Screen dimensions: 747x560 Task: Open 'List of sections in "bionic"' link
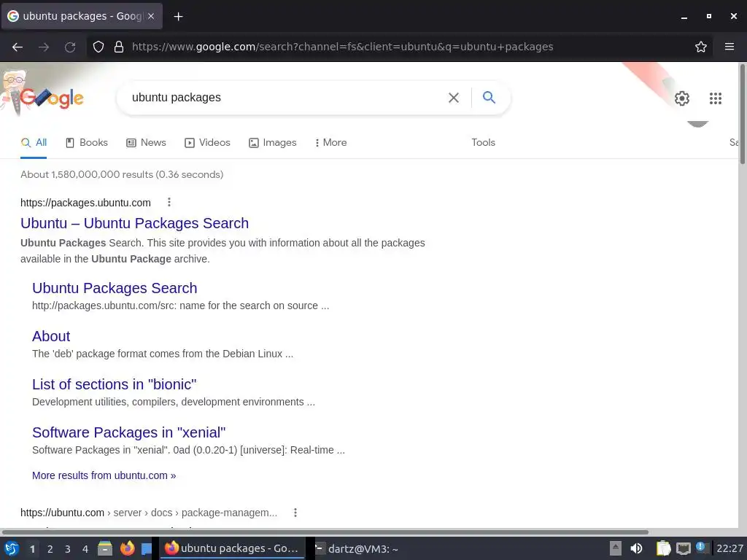coord(115,384)
